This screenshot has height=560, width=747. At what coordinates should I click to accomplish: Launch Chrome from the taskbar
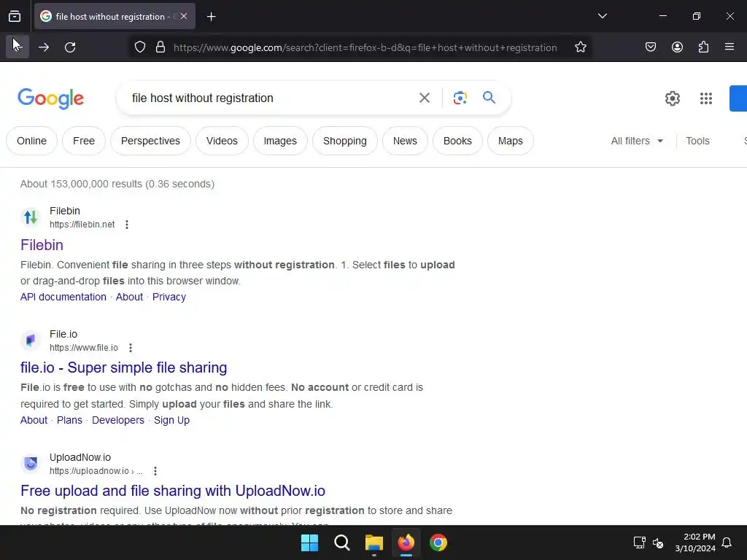438,542
